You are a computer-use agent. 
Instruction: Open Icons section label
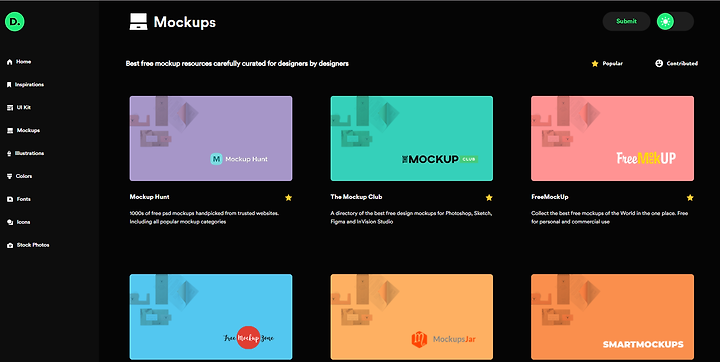[x=23, y=222]
